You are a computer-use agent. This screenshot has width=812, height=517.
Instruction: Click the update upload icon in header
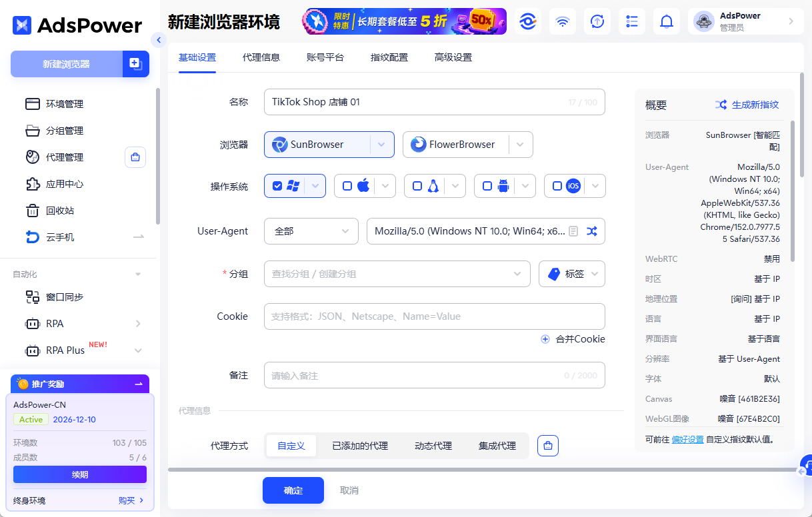[x=597, y=21]
